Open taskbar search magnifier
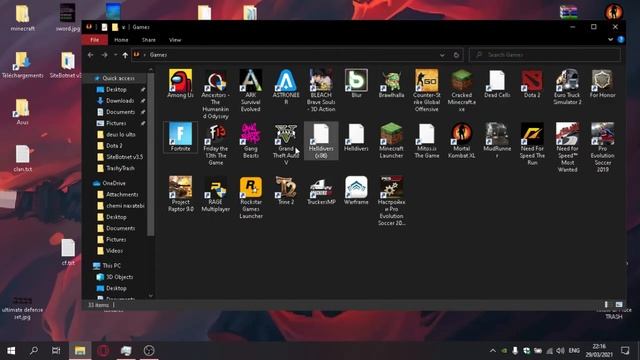Image resolution: width=640 pixels, height=360 pixels. coord(34,350)
